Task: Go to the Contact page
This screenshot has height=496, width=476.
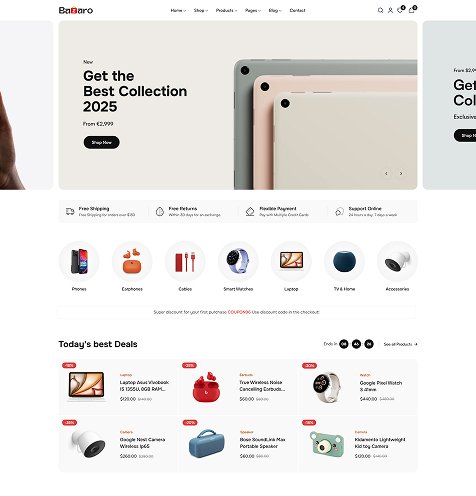Action: pyautogui.click(x=297, y=10)
